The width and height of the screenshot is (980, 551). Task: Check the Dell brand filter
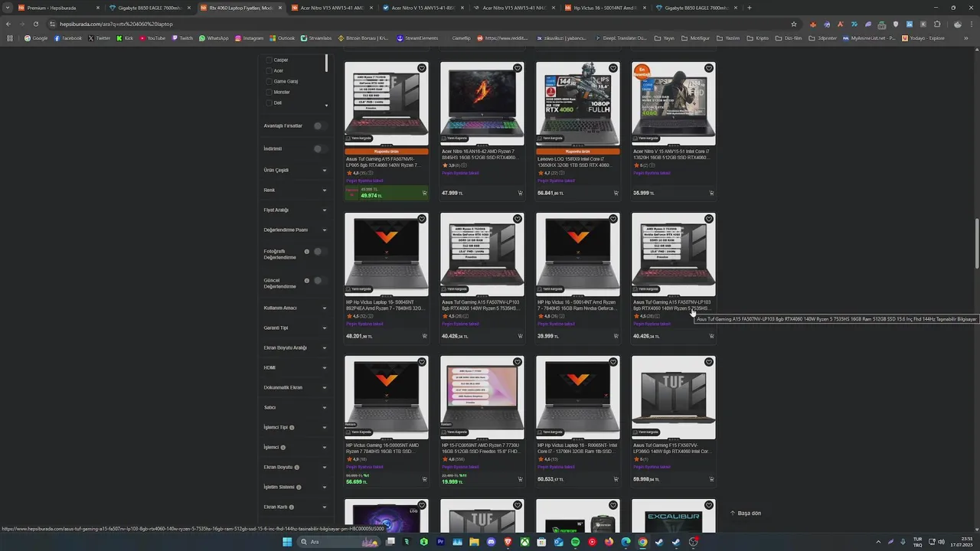click(269, 103)
